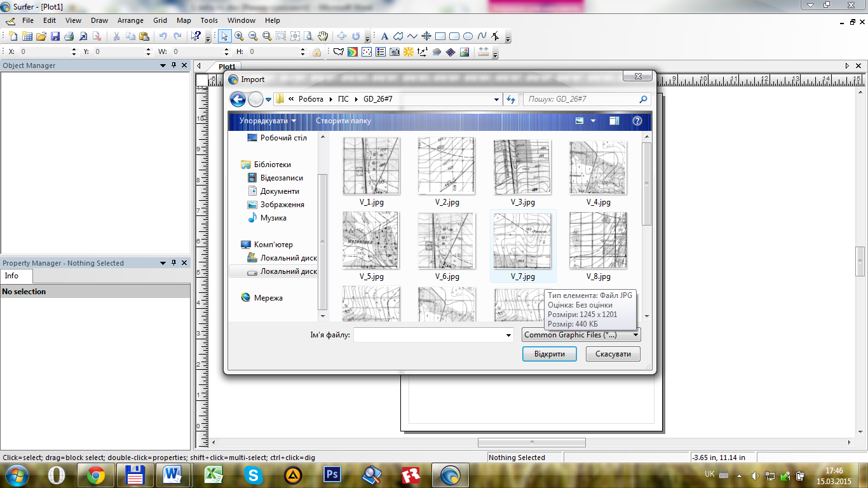
Task: Click the Скасувати button
Action: [x=613, y=354]
